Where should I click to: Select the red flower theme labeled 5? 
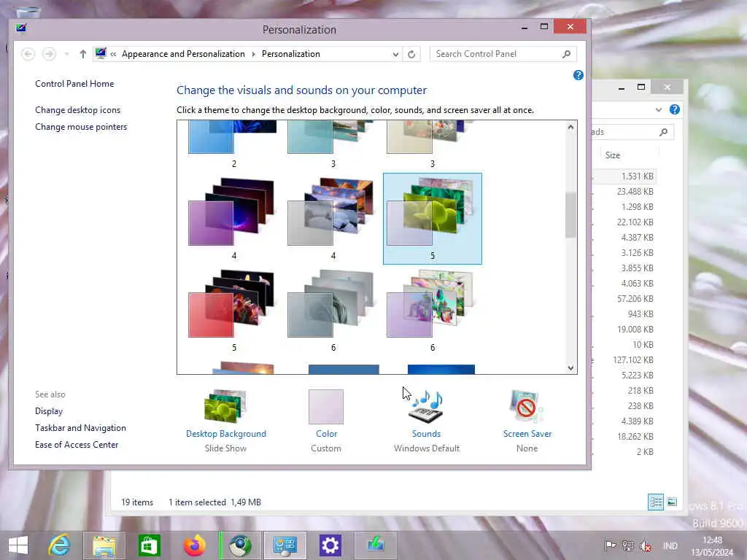(233, 311)
